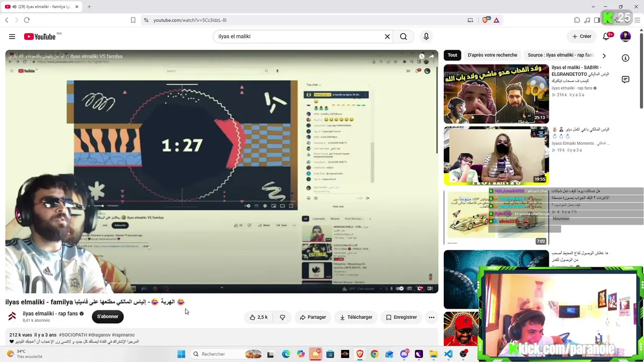644x362 pixels.
Task: Subscribe with the S'abonner button
Action: click(x=108, y=317)
